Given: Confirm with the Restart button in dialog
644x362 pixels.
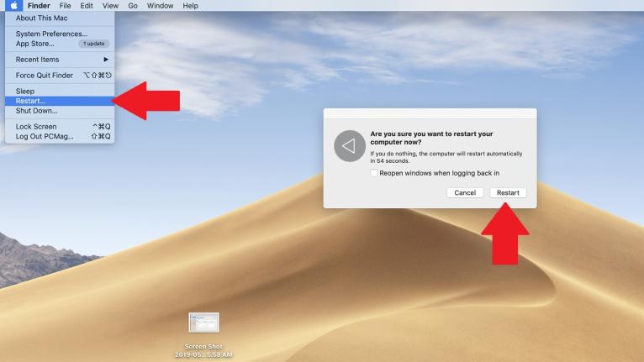Looking at the screenshot, I should click(x=508, y=192).
